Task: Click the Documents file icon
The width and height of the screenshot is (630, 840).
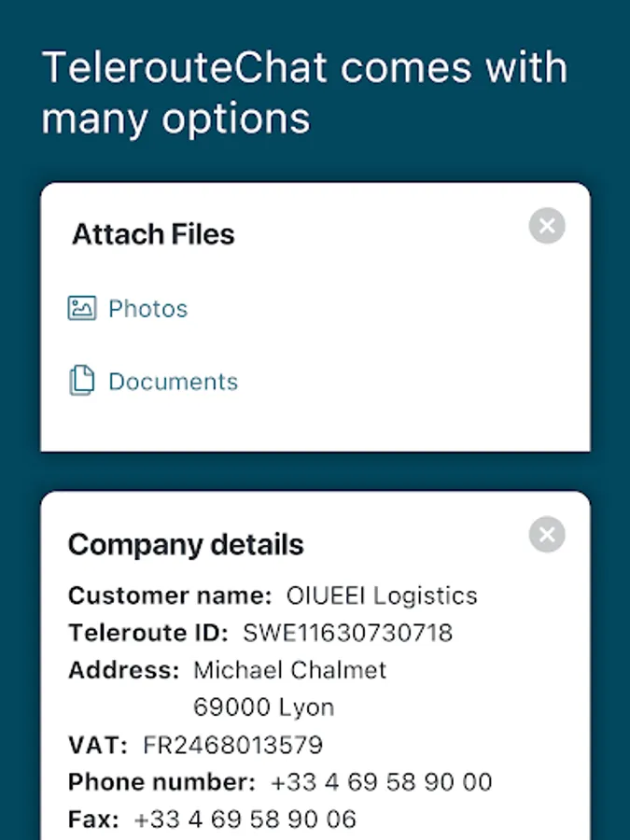Action: 82,381
